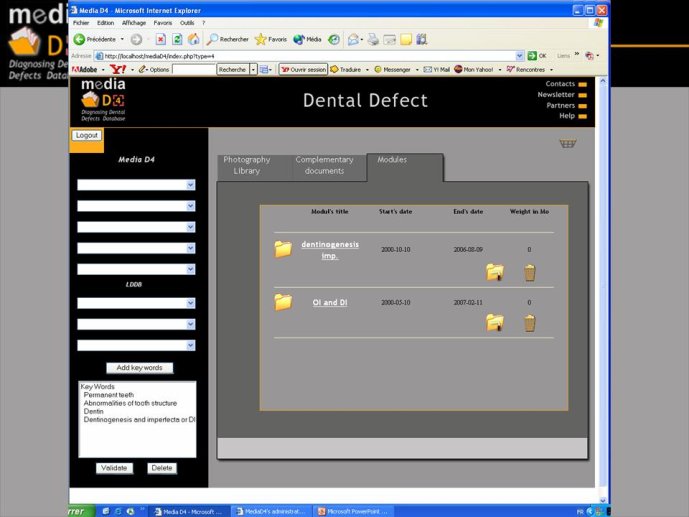
Task: Click the Contacts link
Action: pos(560,84)
